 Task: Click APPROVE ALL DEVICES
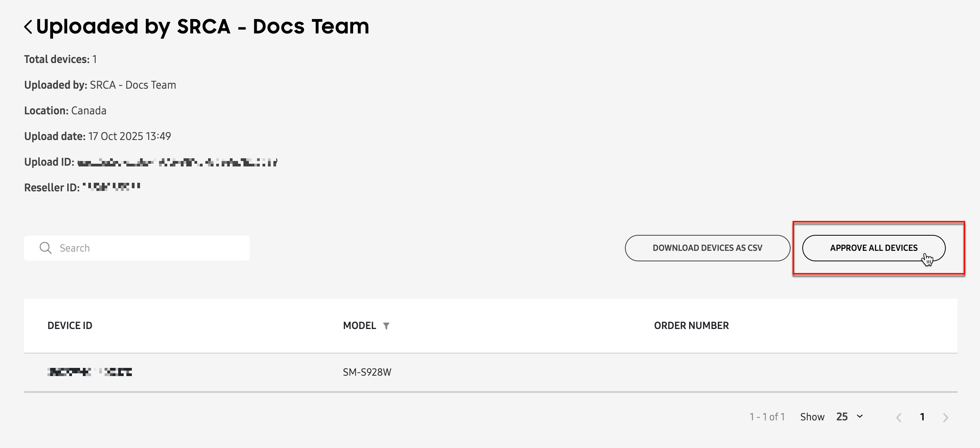click(x=875, y=248)
